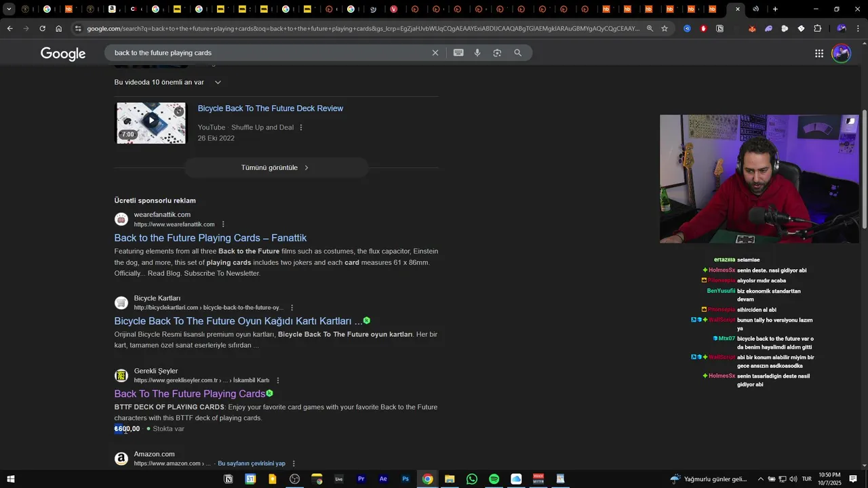The image size is (868, 488).
Task: Submit search with the magnifier icon
Action: click(x=518, y=53)
